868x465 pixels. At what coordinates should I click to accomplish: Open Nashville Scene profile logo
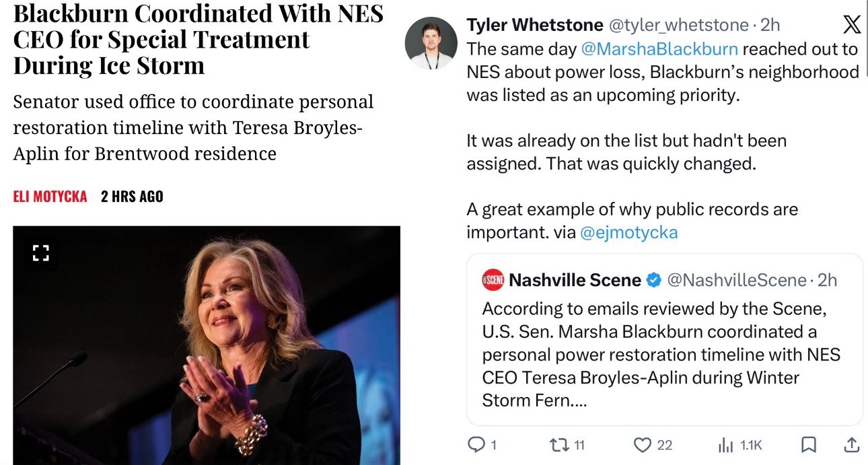[493, 280]
